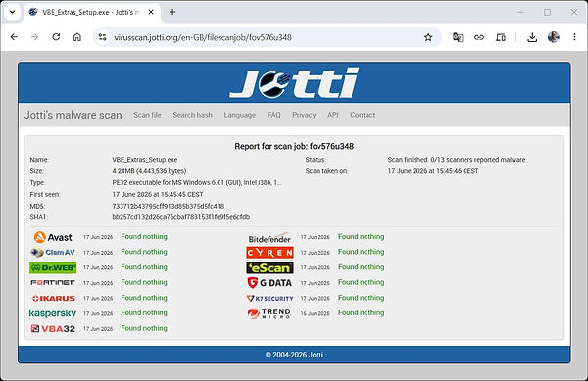Click the First seen date value
The image size is (588, 381).
click(158, 195)
